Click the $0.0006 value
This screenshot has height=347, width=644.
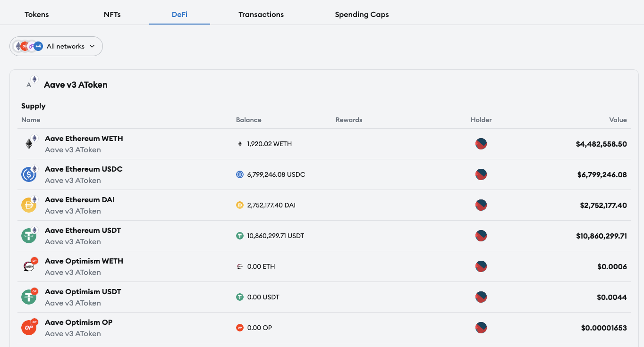tap(612, 266)
